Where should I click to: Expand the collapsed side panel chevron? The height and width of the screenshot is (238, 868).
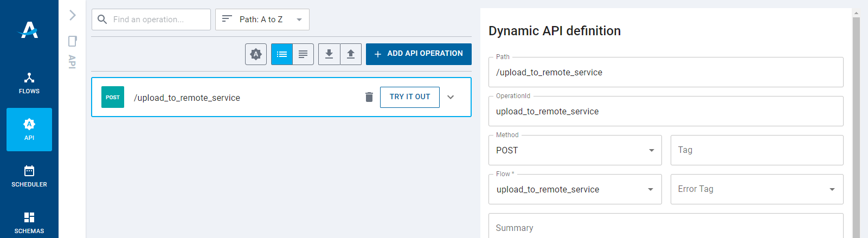point(72,15)
